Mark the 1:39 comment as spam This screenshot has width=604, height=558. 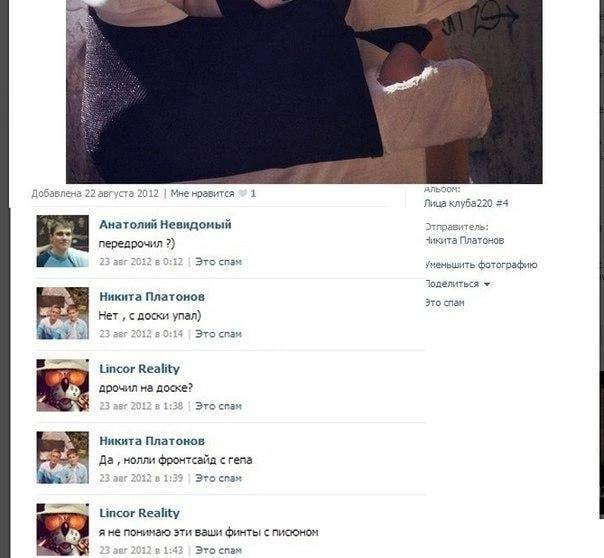[218, 478]
